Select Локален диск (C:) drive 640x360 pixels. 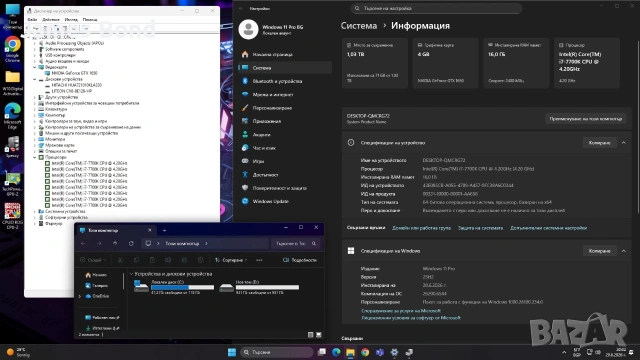[174, 287]
